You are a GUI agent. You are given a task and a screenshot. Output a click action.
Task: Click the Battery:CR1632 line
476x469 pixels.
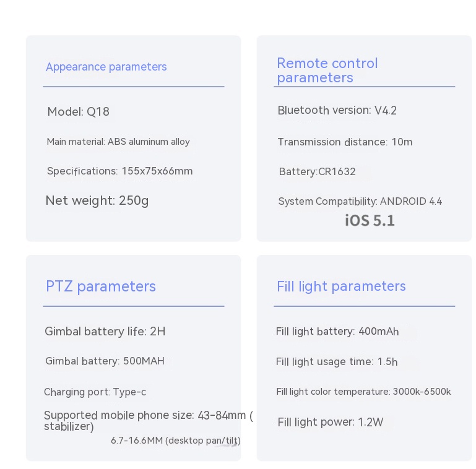tap(317, 172)
